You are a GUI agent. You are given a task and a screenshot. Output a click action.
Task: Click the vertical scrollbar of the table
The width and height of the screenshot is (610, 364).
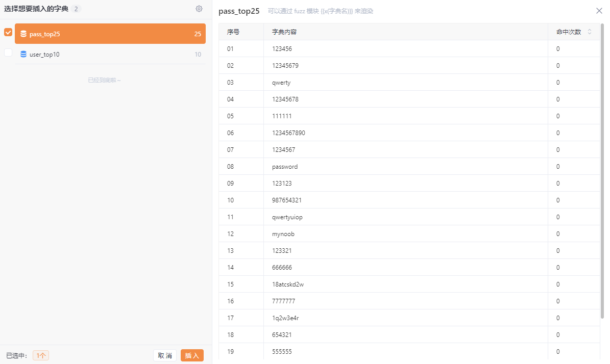(x=602, y=168)
